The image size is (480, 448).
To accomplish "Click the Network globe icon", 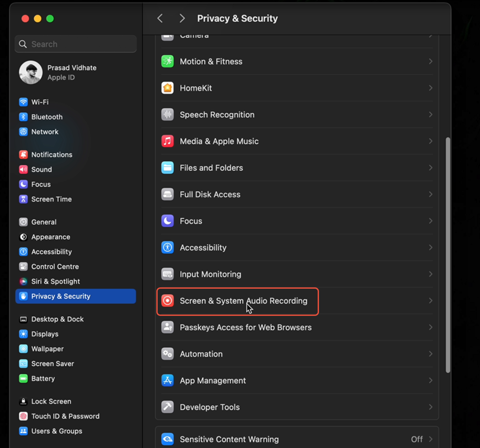I will click(x=23, y=132).
